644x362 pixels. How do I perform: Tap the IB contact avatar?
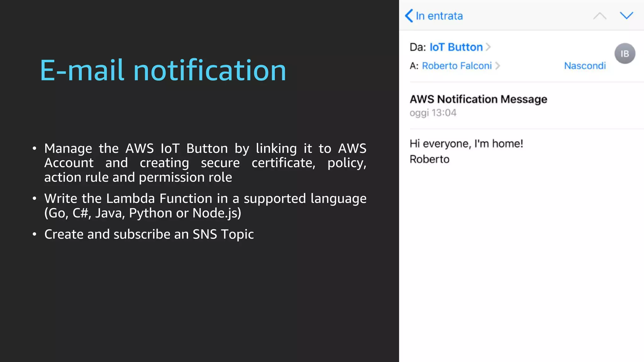tap(625, 53)
